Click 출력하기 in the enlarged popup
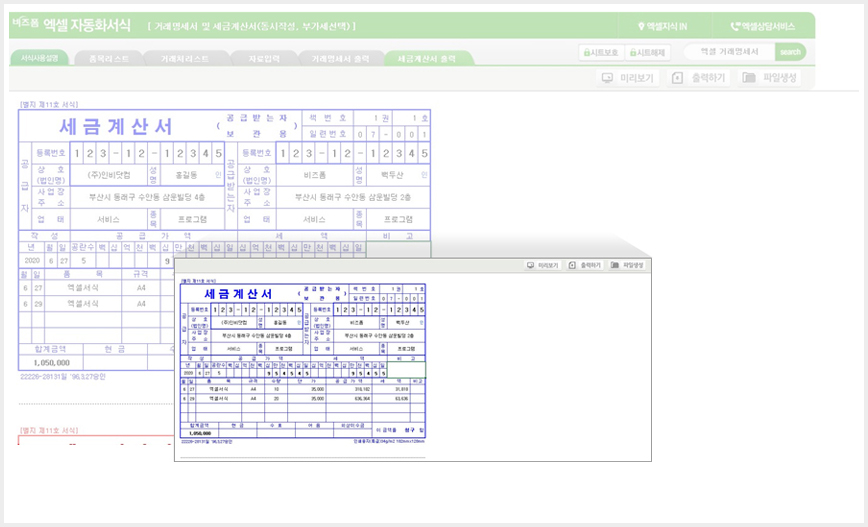Image resolution: width=868 pixels, height=527 pixels. click(x=585, y=265)
